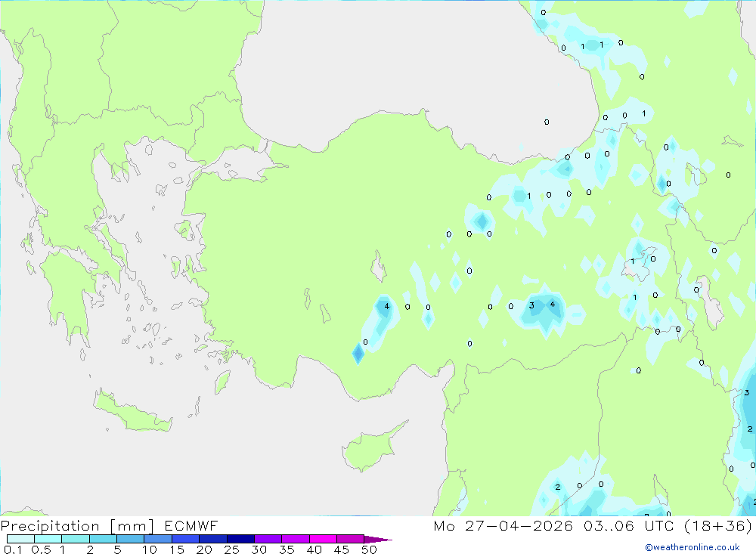Pick the 45–50 mm legend swatch
Image resolution: width=756 pixels, height=554 pixels.
pos(351,539)
